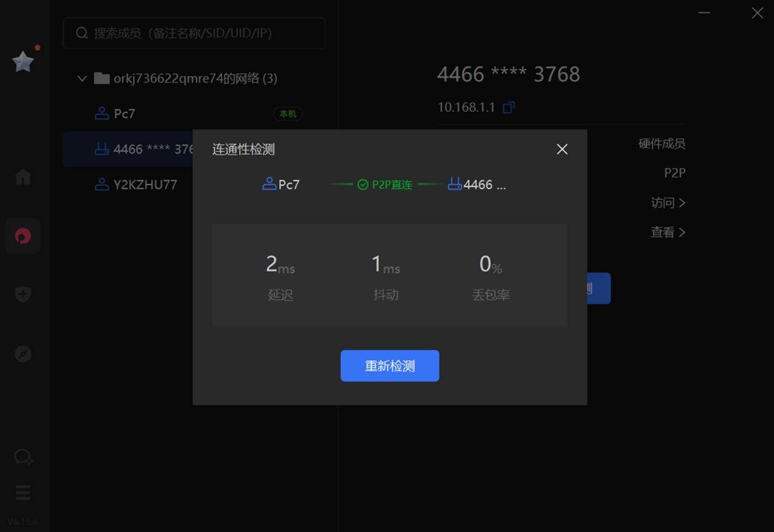Close the 连通性检测 dialog

click(562, 149)
